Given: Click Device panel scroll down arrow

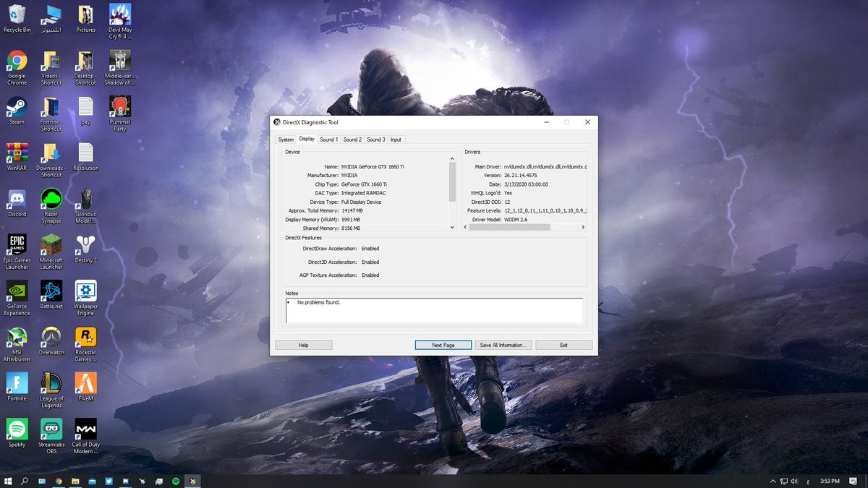Looking at the screenshot, I should click(x=453, y=227).
